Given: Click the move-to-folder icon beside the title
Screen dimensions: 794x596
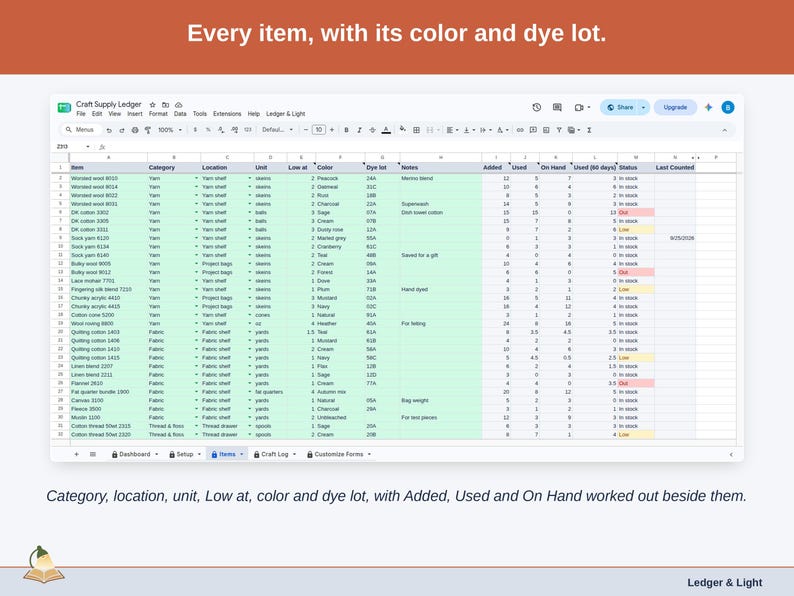Looking at the screenshot, I should (x=166, y=104).
